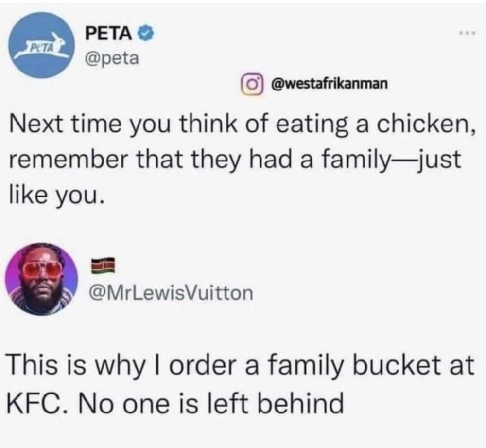The width and height of the screenshot is (486, 448).
Task: Click the Kenya flag emoji
Action: coord(103,266)
